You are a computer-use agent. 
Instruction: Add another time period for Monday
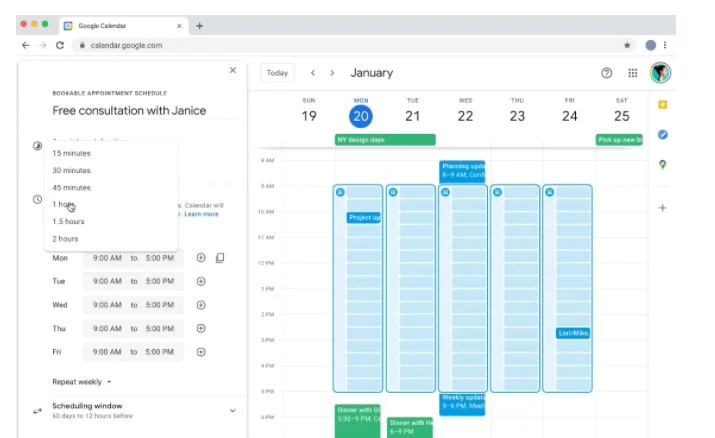(x=201, y=258)
